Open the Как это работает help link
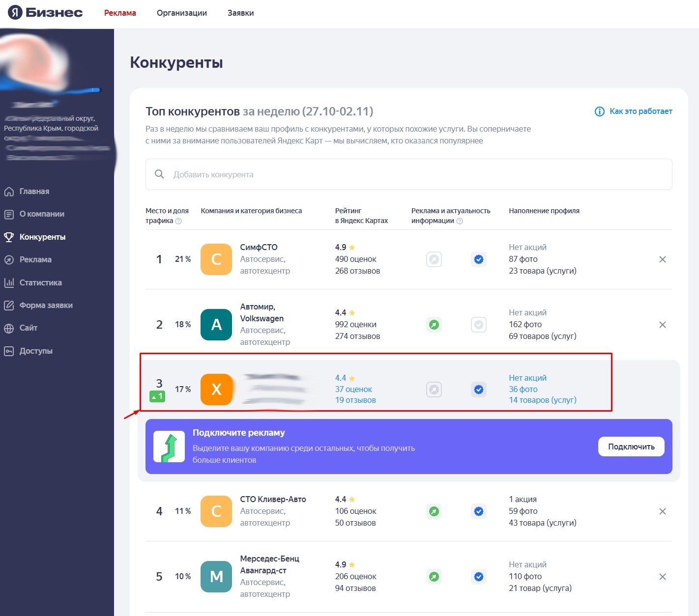The height and width of the screenshot is (616, 699). point(640,112)
